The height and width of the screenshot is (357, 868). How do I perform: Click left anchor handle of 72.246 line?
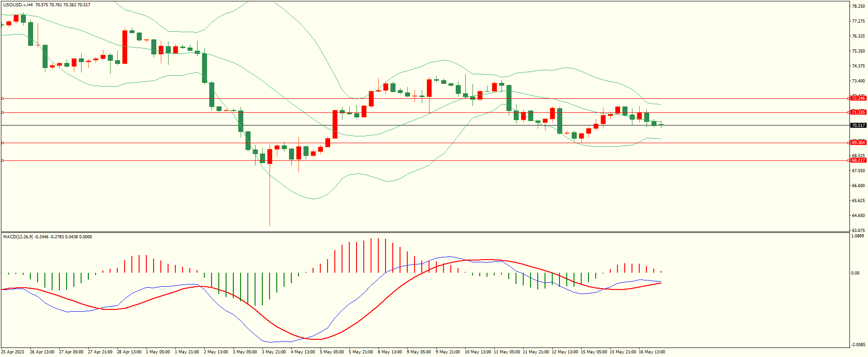(2, 98)
